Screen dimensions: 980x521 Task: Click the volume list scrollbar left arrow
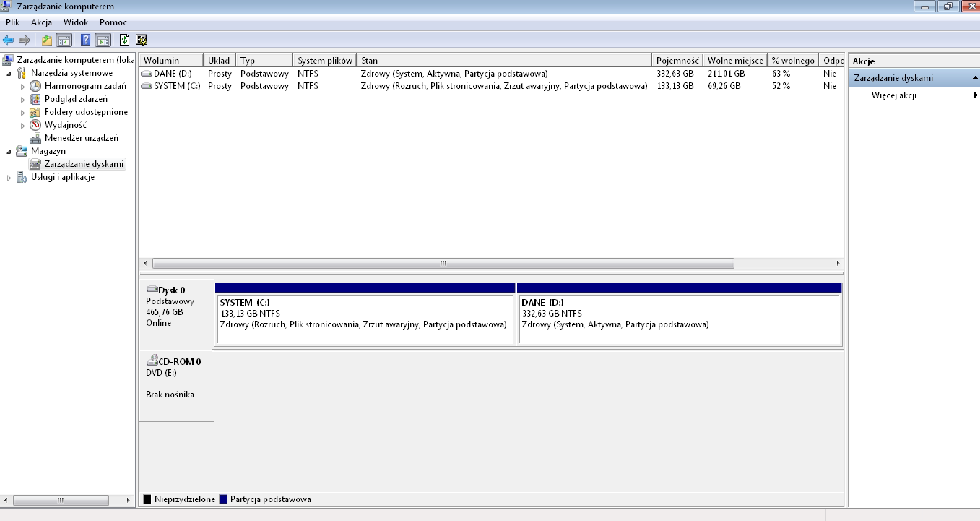145,264
